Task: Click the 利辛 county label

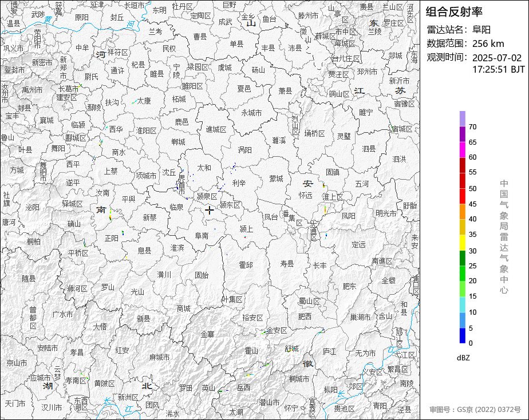Action: pos(239,183)
